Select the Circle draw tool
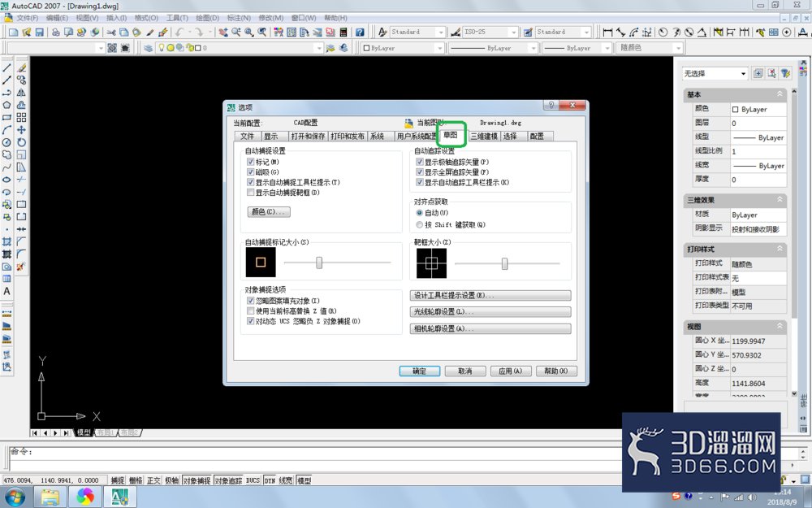This screenshot has width=812, height=508. click(6, 142)
